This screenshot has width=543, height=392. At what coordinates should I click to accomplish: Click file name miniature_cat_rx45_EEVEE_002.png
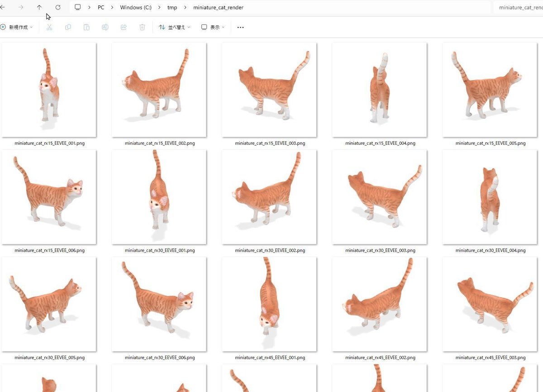(x=380, y=358)
